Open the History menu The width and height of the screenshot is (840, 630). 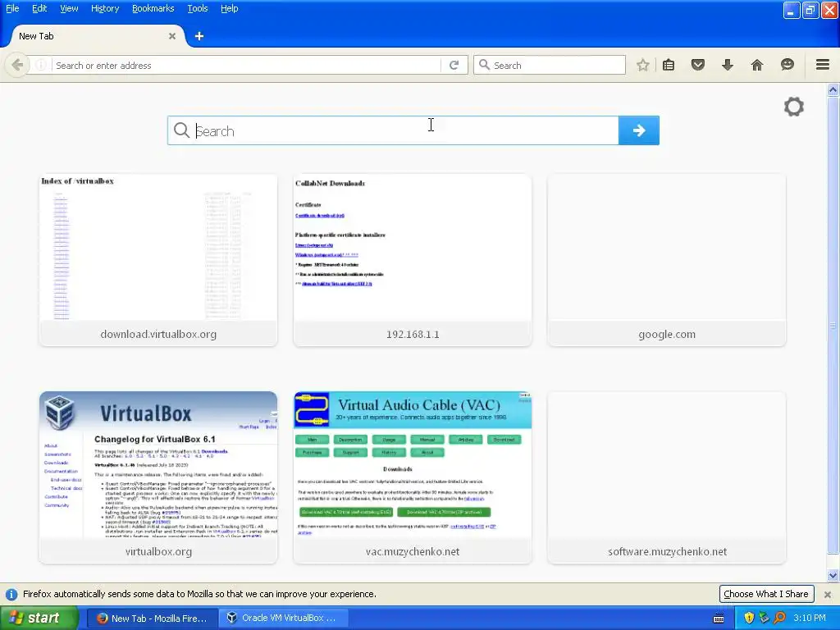click(104, 8)
